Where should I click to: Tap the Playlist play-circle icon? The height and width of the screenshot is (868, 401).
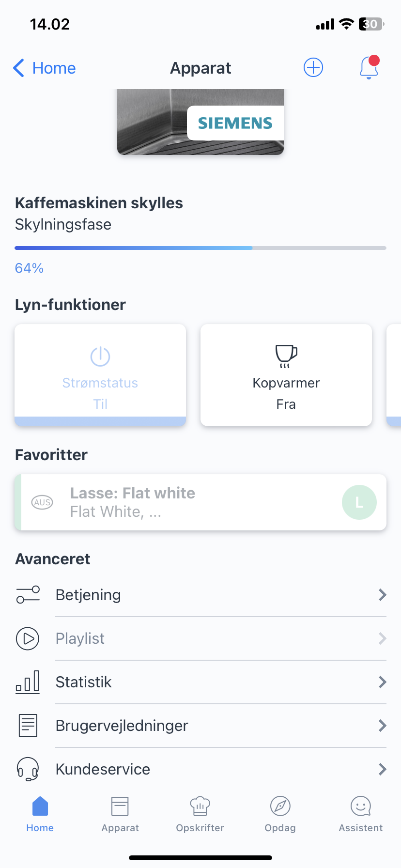pyautogui.click(x=28, y=638)
